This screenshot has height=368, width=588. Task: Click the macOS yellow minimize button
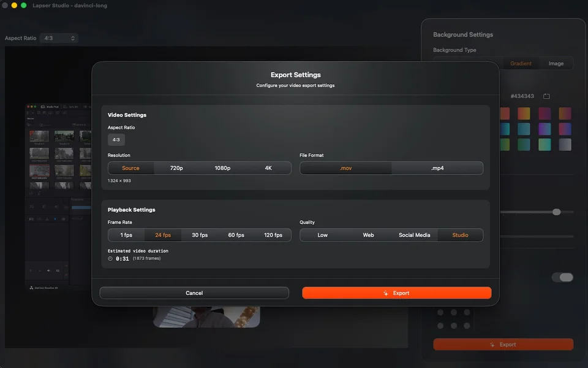[14, 6]
